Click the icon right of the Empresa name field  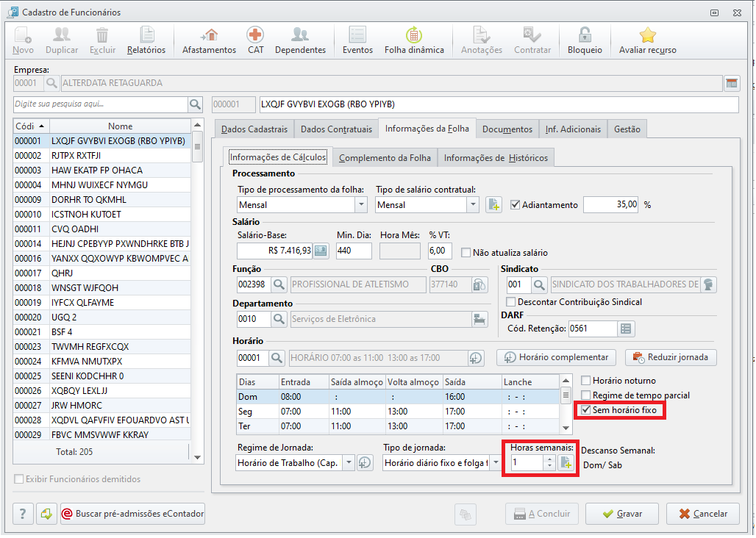732,83
